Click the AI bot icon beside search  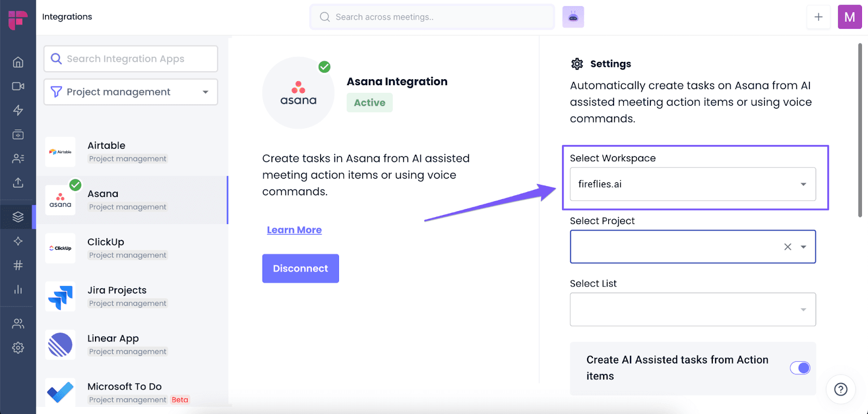click(573, 17)
